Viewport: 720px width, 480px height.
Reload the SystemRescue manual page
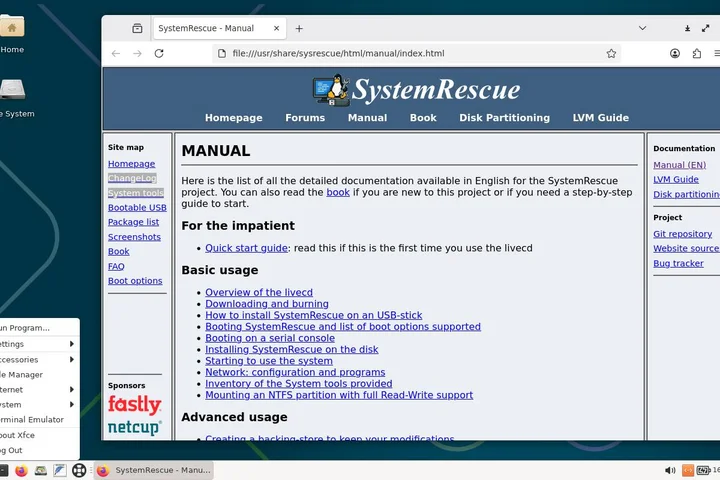pyautogui.click(x=159, y=53)
